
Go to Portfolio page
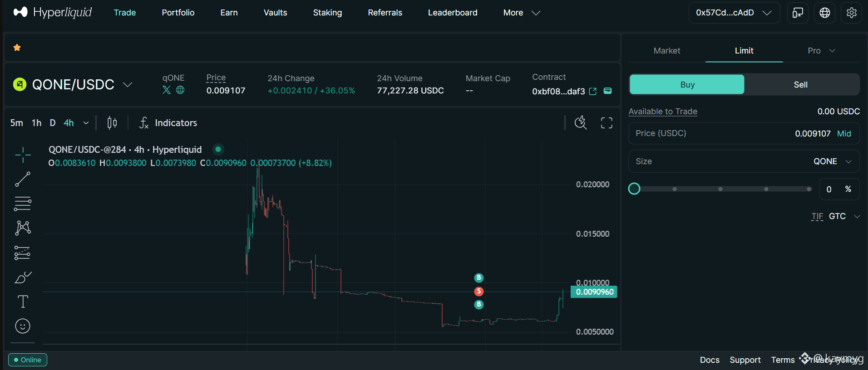coord(178,13)
